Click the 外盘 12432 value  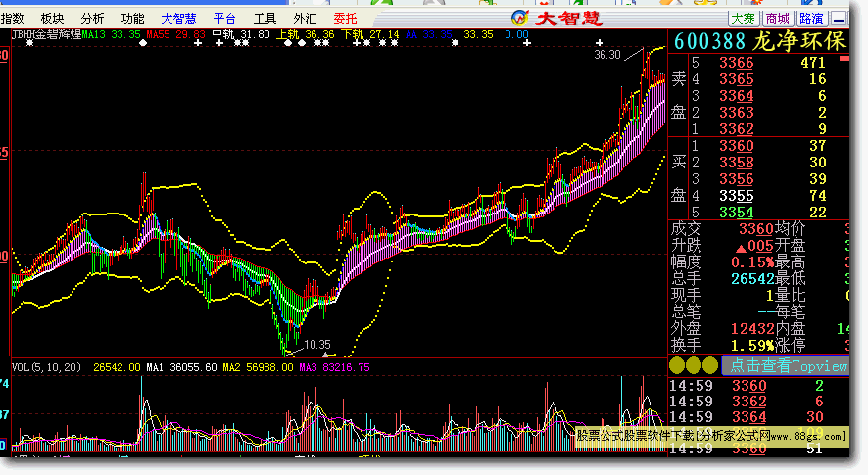click(x=752, y=328)
